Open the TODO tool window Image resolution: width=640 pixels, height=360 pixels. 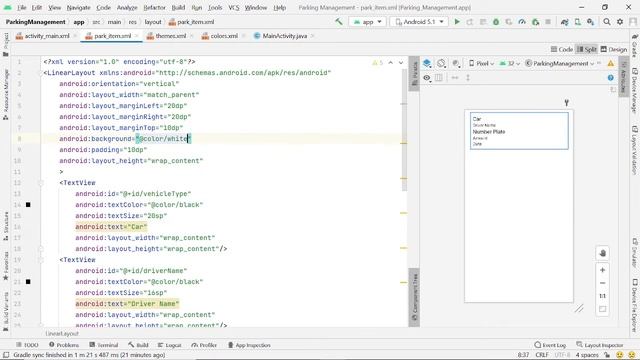[x=27, y=345]
